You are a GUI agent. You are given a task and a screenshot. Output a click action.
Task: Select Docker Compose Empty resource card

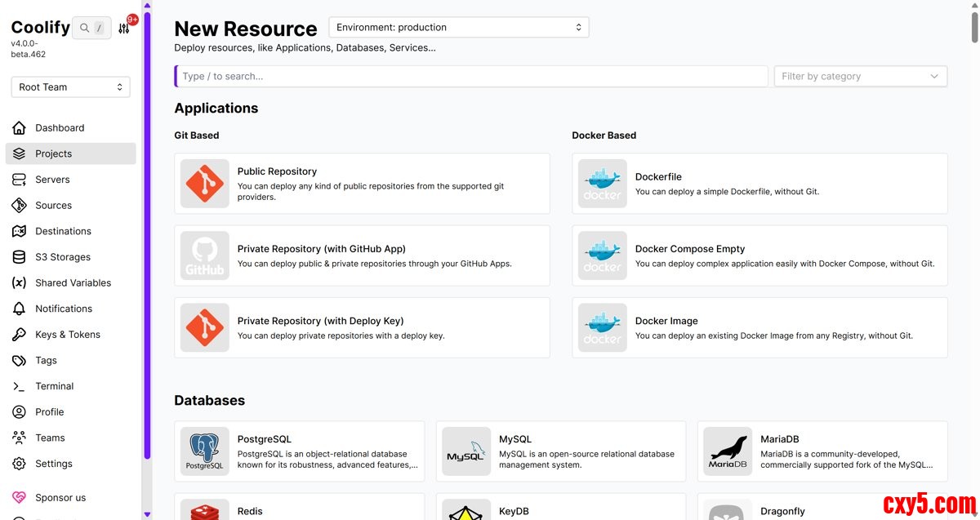pyautogui.click(x=759, y=256)
